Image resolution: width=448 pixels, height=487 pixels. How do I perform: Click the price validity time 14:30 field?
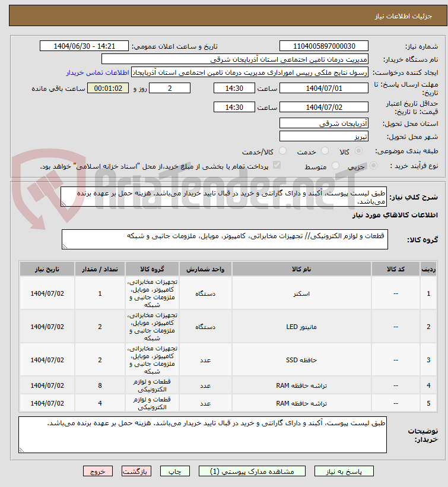click(234, 107)
